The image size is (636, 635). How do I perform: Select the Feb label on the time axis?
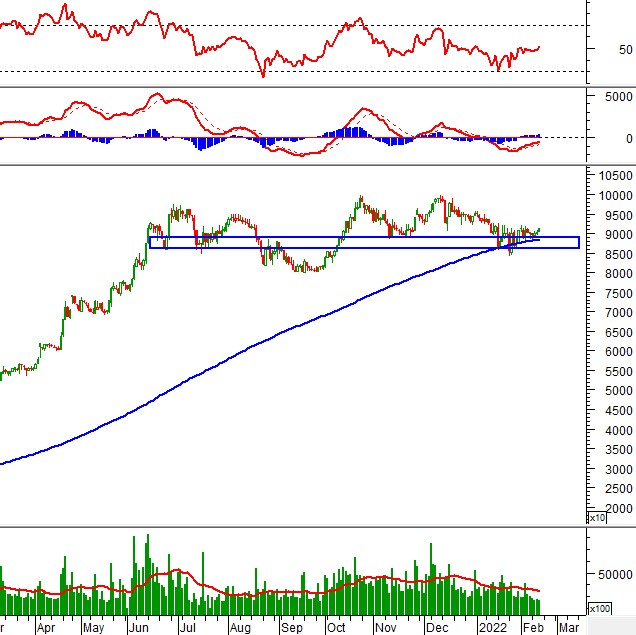tap(533, 628)
